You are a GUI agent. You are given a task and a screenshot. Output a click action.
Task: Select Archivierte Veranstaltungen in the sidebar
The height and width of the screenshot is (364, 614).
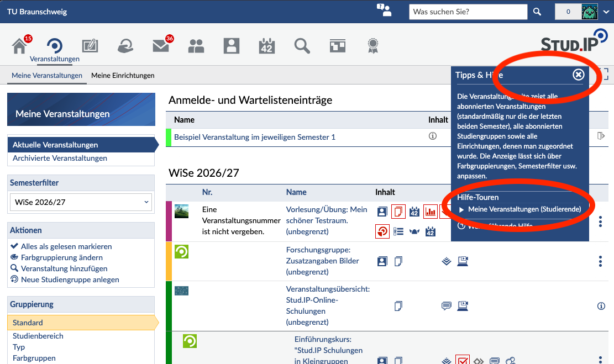(x=60, y=158)
